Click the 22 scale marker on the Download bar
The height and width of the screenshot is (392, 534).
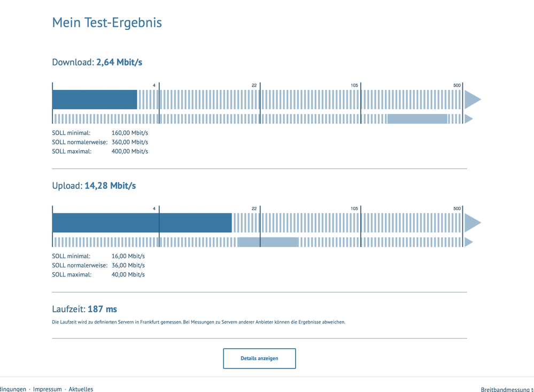pos(254,86)
